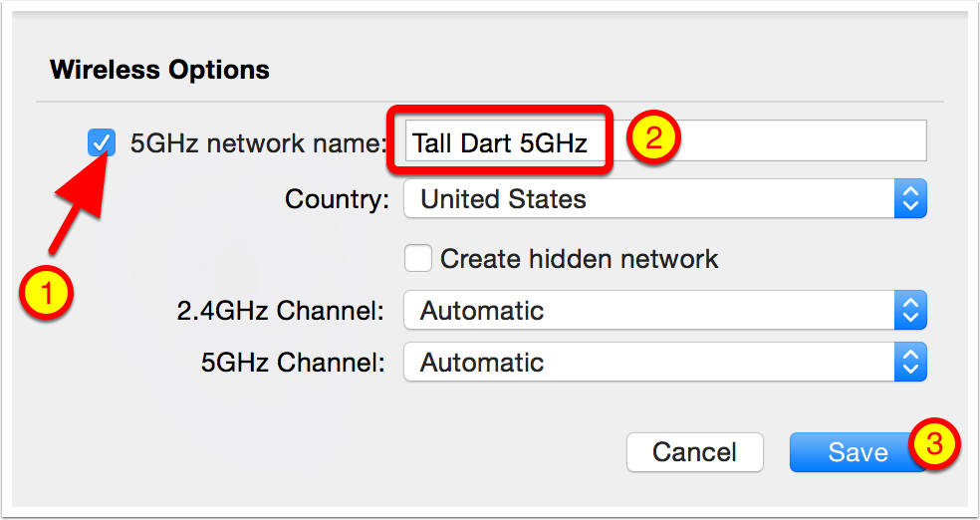The image size is (980, 520).
Task: Click blue chevron arrows on 2.4GHz Channel selector
Action: point(910,311)
